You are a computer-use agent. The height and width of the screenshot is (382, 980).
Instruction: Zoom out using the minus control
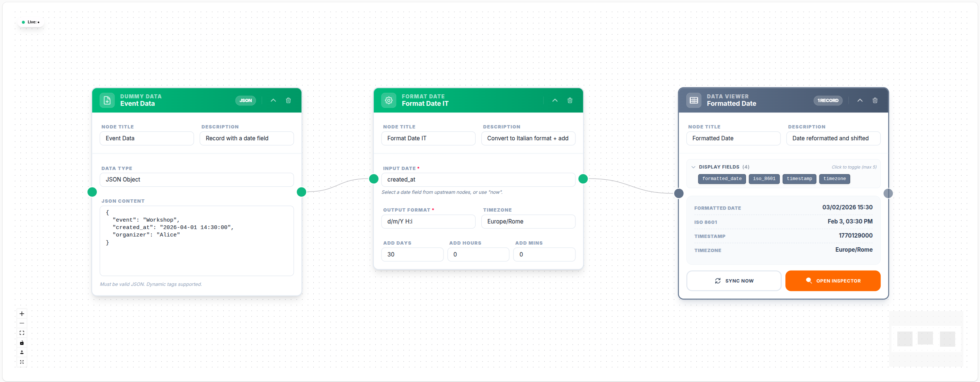point(22,323)
